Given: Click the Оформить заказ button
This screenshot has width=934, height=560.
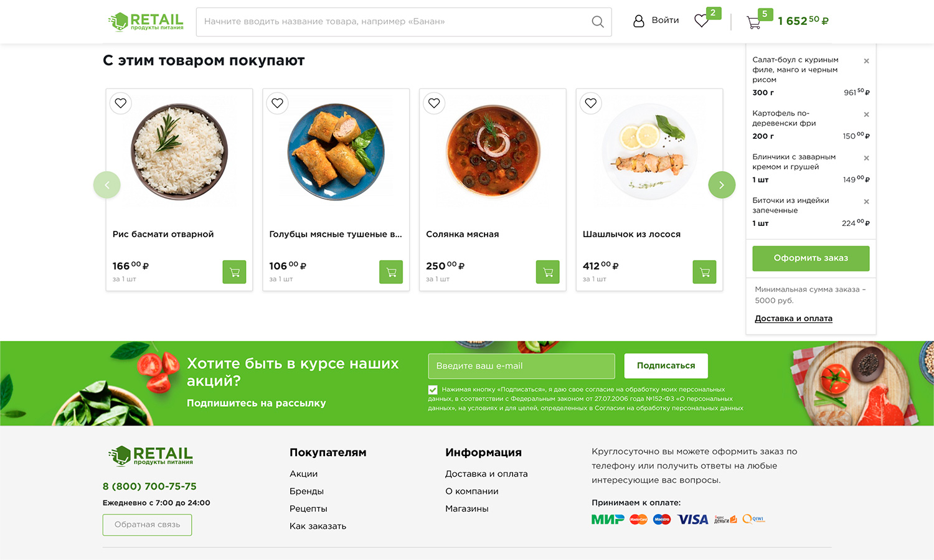Looking at the screenshot, I should click(x=811, y=258).
